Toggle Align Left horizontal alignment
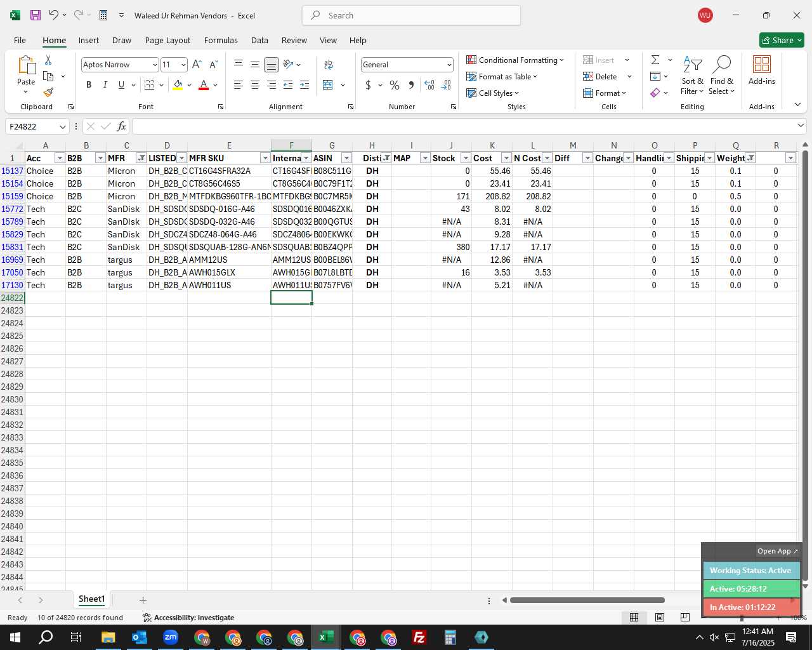 239,85
